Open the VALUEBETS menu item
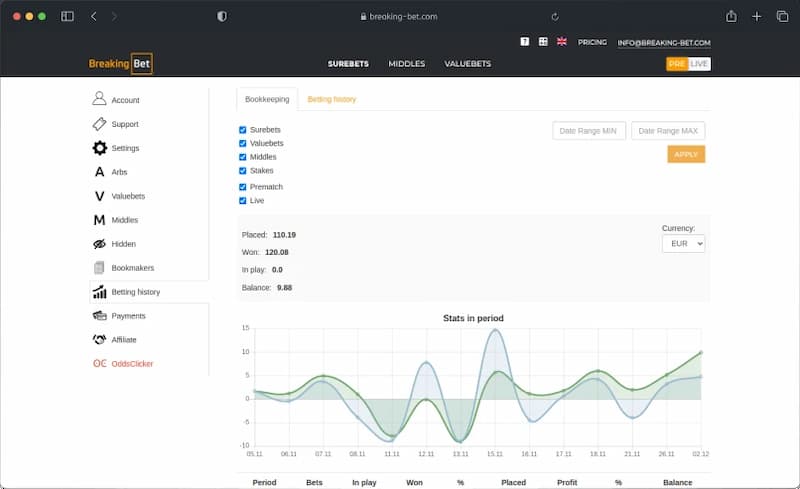Image resolution: width=800 pixels, height=489 pixels. tap(467, 64)
